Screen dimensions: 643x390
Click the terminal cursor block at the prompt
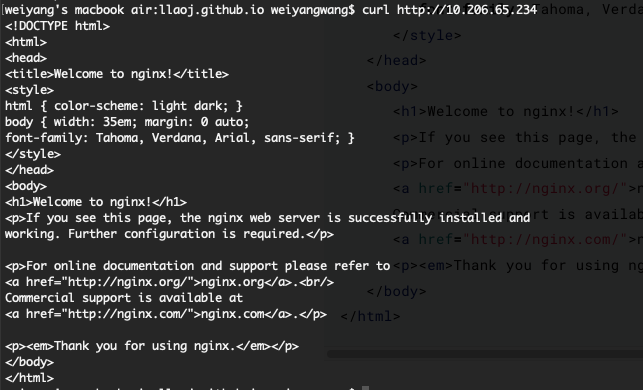365,388
